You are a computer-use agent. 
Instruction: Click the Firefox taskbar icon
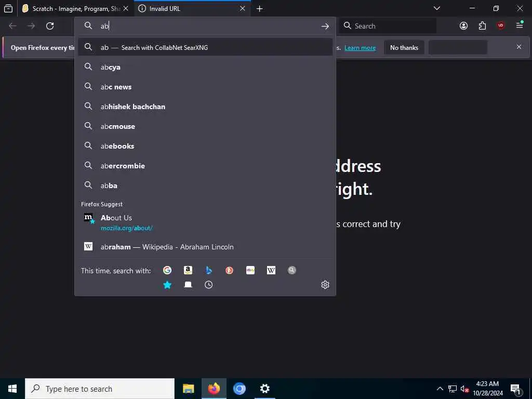(x=214, y=389)
